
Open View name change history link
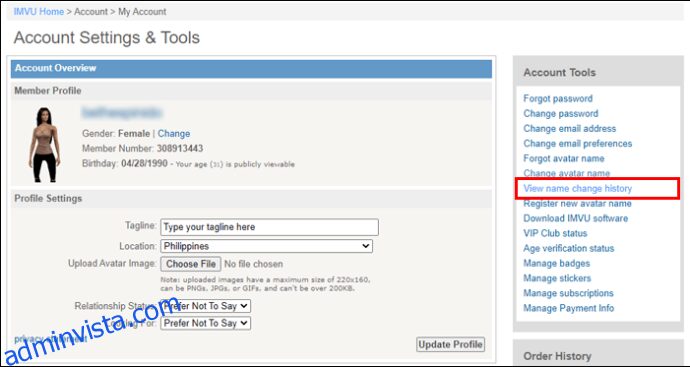point(577,188)
